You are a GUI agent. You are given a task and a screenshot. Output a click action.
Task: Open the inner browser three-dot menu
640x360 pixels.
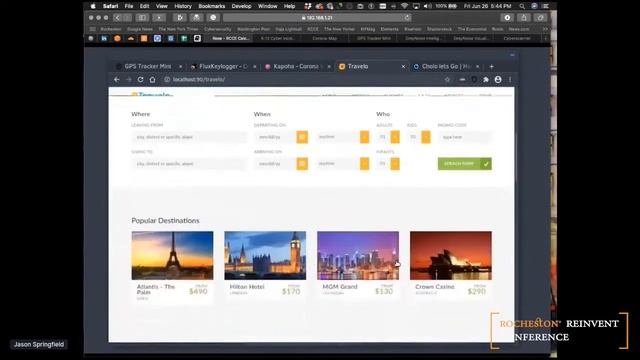click(x=510, y=80)
